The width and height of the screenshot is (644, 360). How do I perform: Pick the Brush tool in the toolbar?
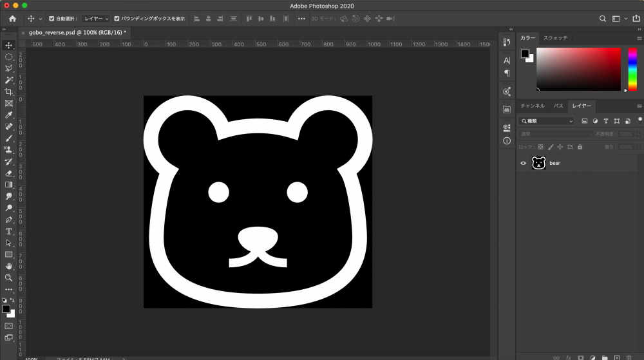point(9,138)
